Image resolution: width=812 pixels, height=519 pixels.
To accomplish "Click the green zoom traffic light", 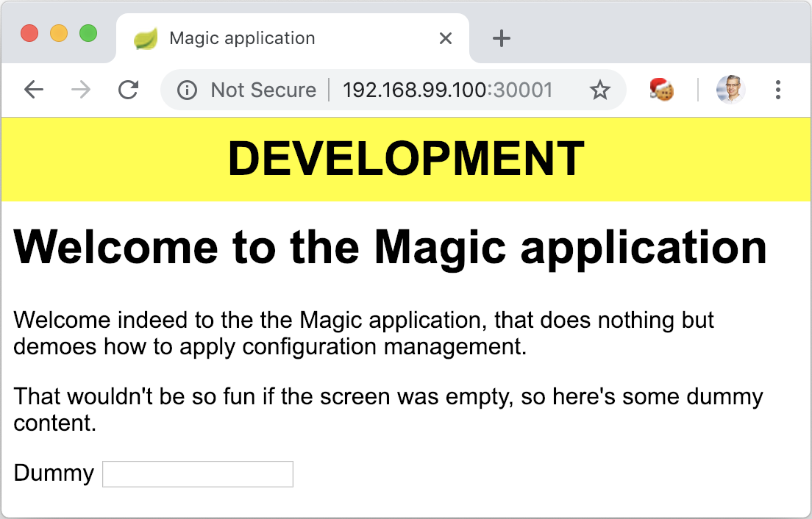I will 88,33.
